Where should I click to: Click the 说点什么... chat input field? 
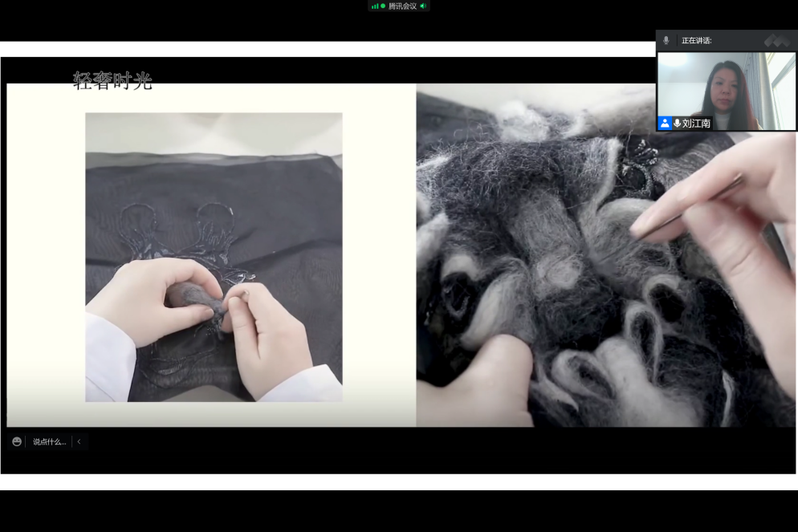coord(49,441)
